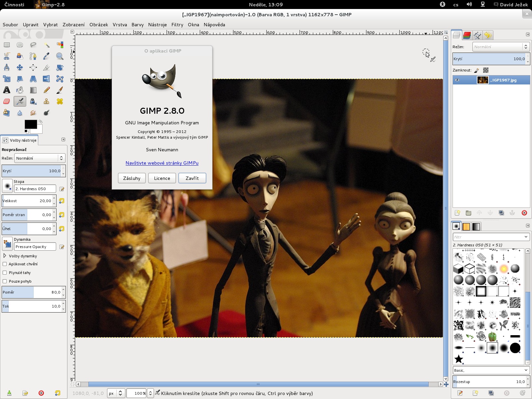
Task: Select the Move tool
Action: point(20,67)
